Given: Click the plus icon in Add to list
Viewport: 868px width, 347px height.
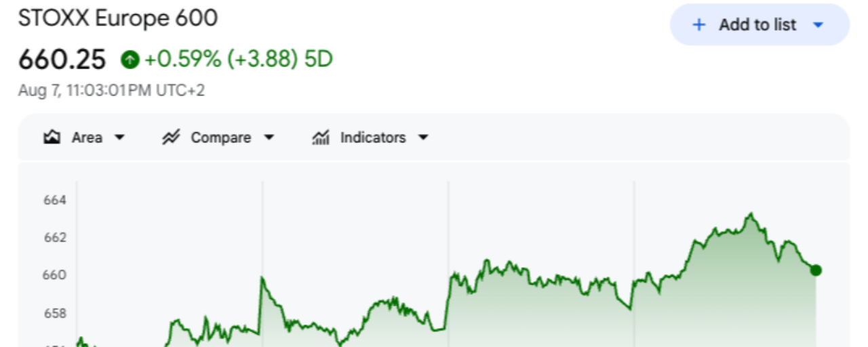Looking at the screenshot, I should (698, 25).
